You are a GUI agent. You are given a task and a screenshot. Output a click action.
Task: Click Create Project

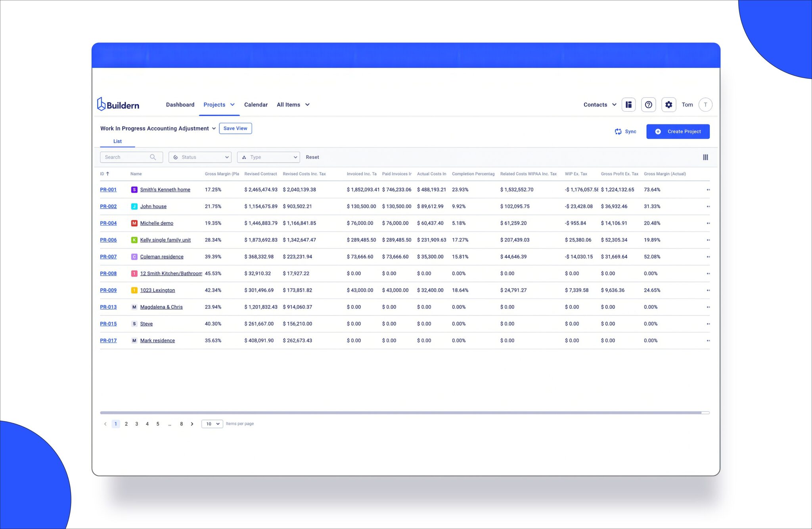click(x=678, y=132)
